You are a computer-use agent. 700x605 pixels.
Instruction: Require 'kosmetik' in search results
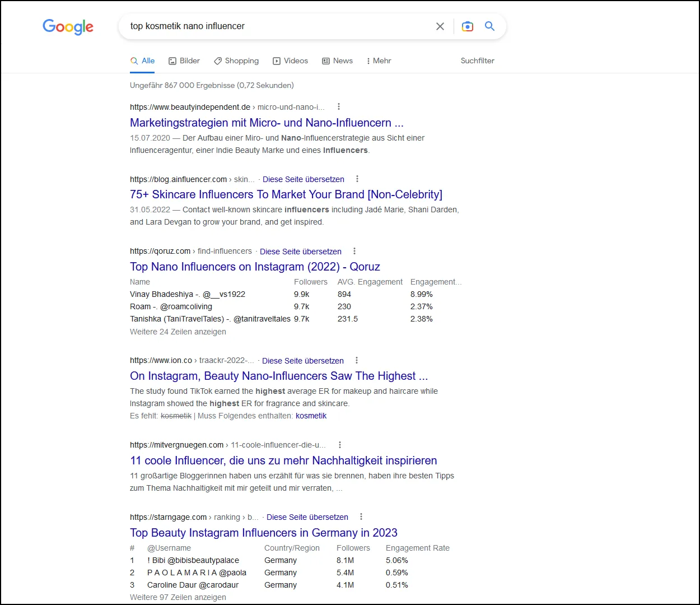311,416
